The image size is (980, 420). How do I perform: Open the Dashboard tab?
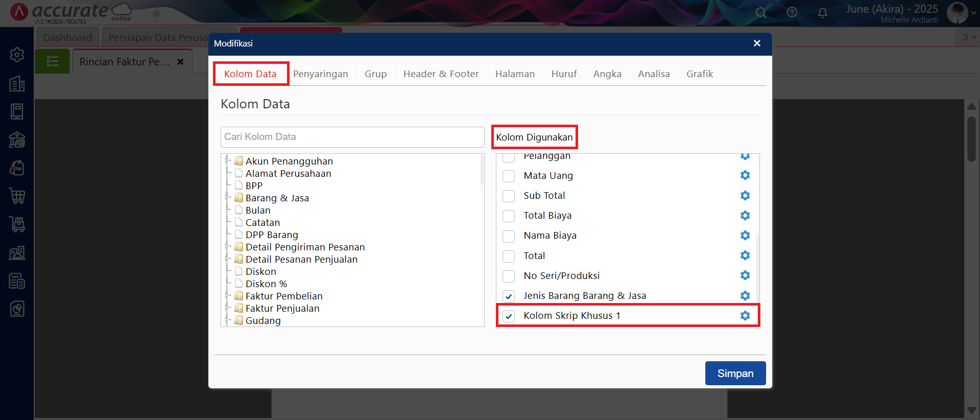(68, 37)
